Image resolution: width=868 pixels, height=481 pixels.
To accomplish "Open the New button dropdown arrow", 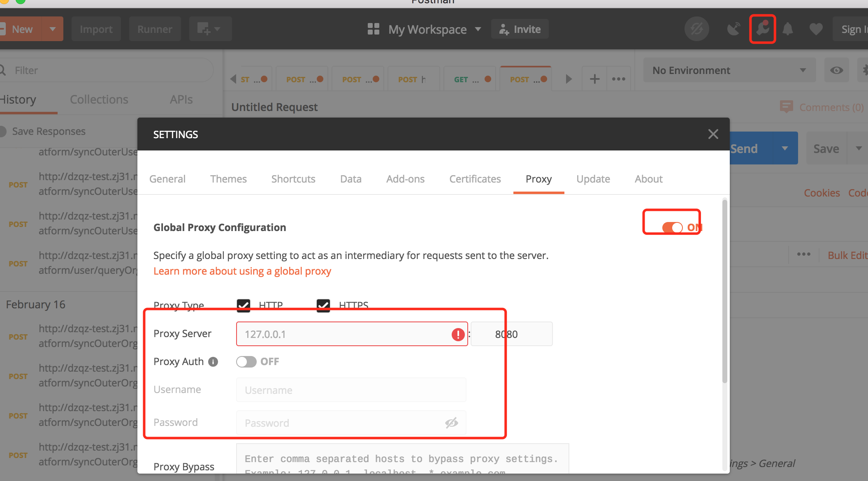I will [52, 29].
